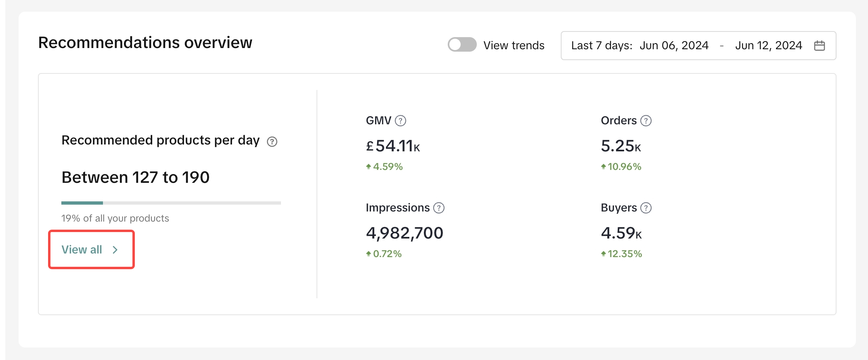Open the View all link

[82, 250]
